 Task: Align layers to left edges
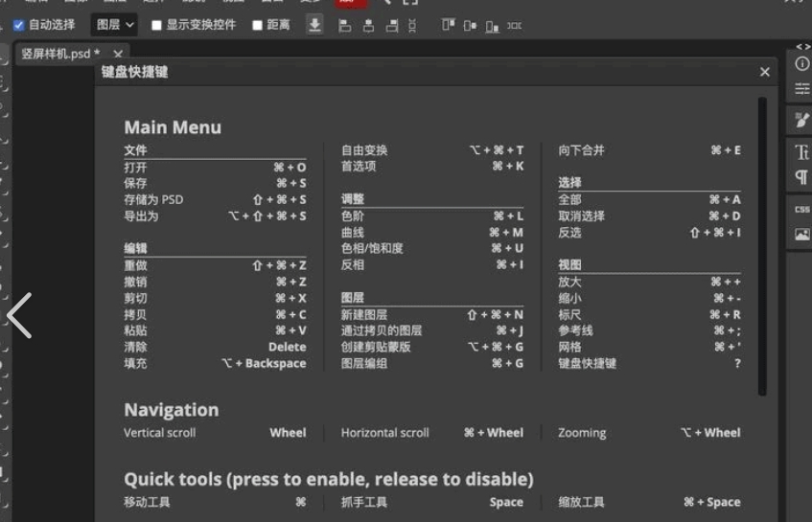[344, 25]
